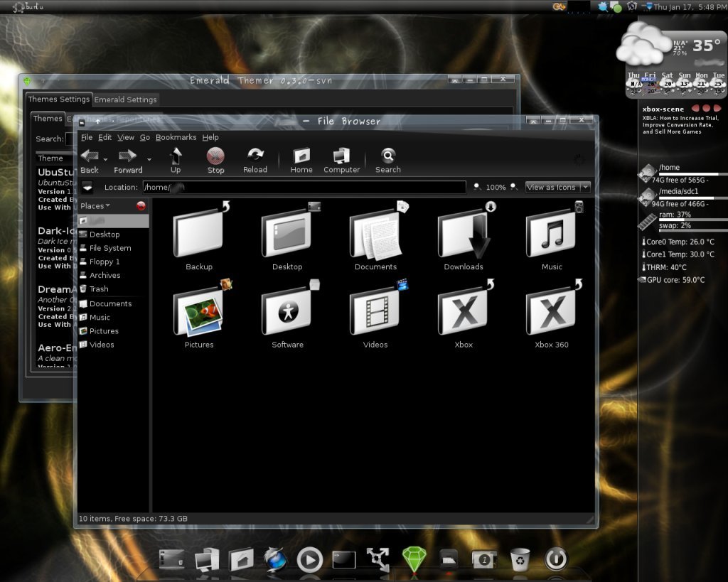728x582 pixels.
Task: Select UbuStu theme in Emerald list
Action: coord(57,189)
